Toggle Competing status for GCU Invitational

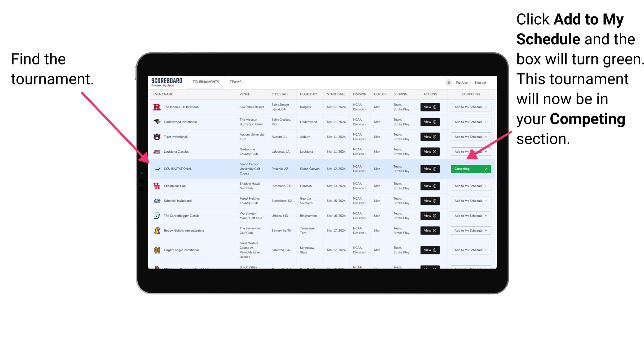470,169
